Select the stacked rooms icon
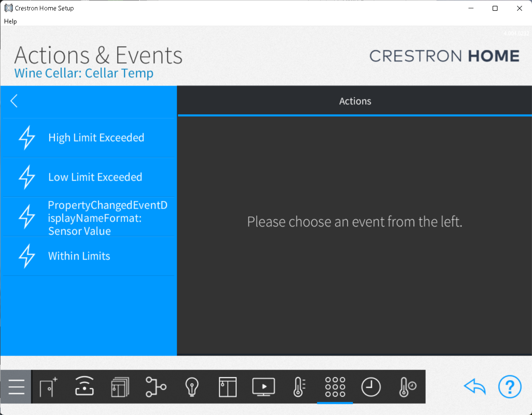The height and width of the screenshot is (415, 532). point(120,387)
